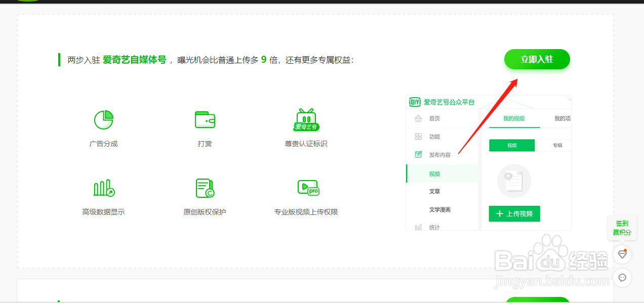Screen dimensions: 644x303
Task: Click the 打赏 label text
Action: 205,144
